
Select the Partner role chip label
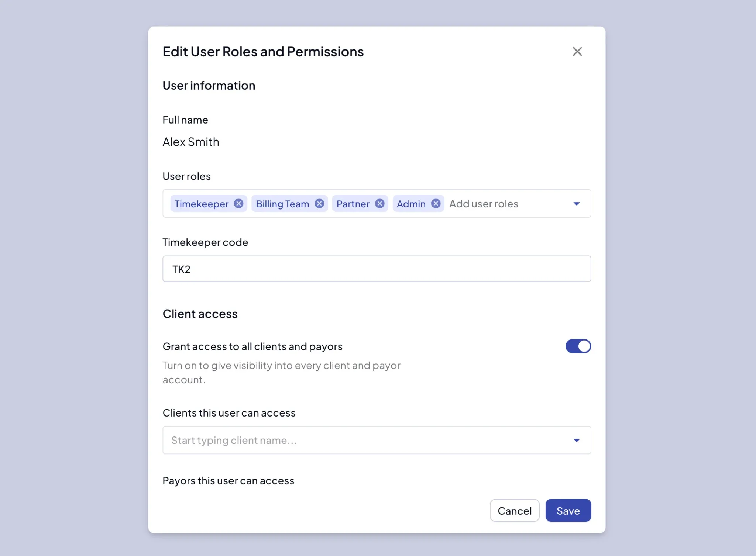(x=353, y=204)
